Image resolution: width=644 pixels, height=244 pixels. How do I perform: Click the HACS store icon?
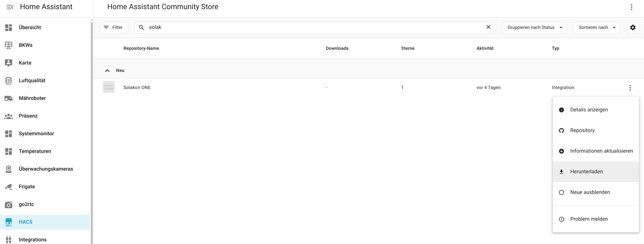tap(9, 222)
